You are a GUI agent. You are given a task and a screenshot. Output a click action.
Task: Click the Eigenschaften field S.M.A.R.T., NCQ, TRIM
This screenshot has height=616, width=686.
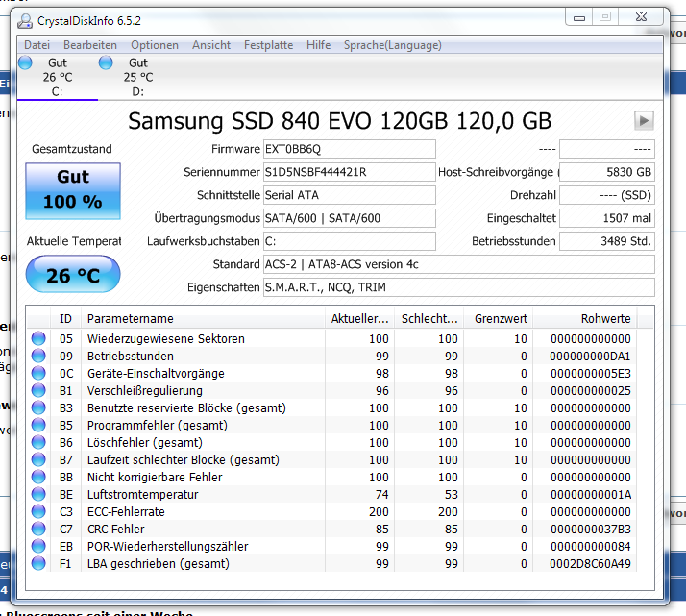click(x=459, y=287)
